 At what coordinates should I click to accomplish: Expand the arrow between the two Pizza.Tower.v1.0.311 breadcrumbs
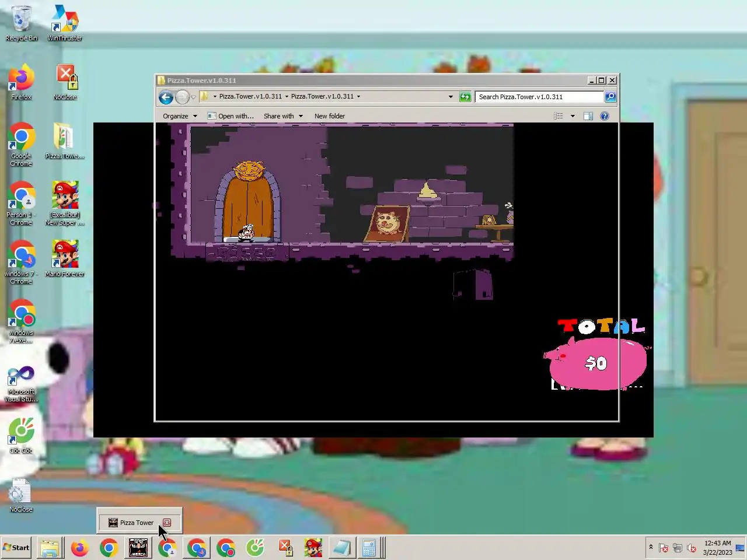click(287, 97)
